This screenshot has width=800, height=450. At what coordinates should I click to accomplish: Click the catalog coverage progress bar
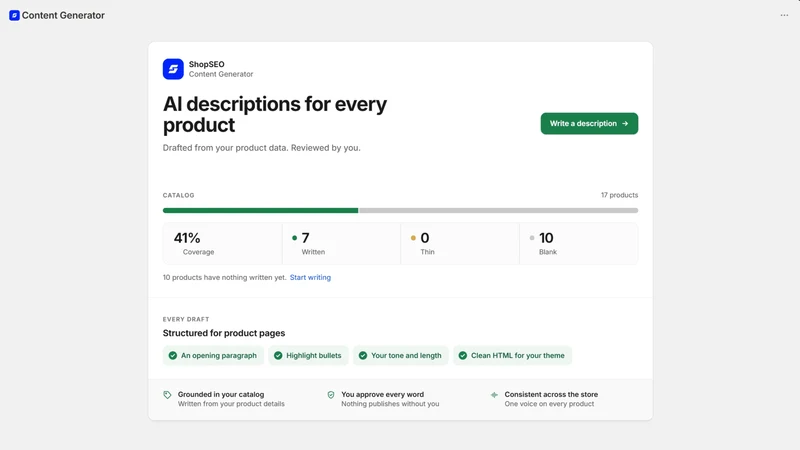click(401, 210)
